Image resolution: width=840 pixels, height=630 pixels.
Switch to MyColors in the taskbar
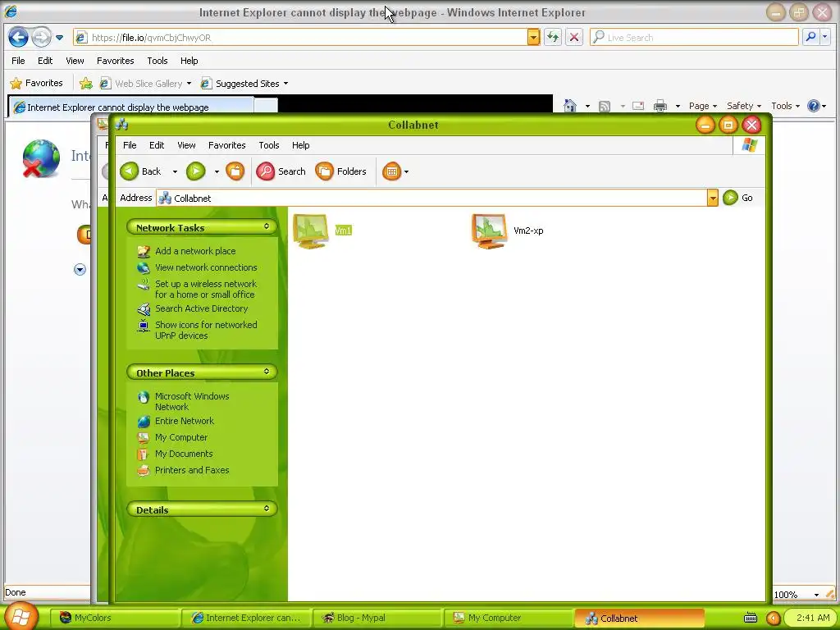click(x=114, y=618)
